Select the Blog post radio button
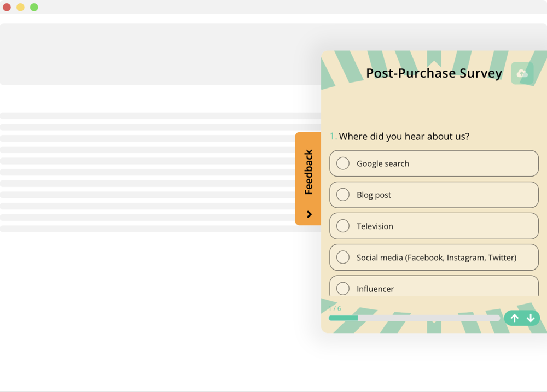The height and width of the screenshot is (392, 547). click(342, 195)
